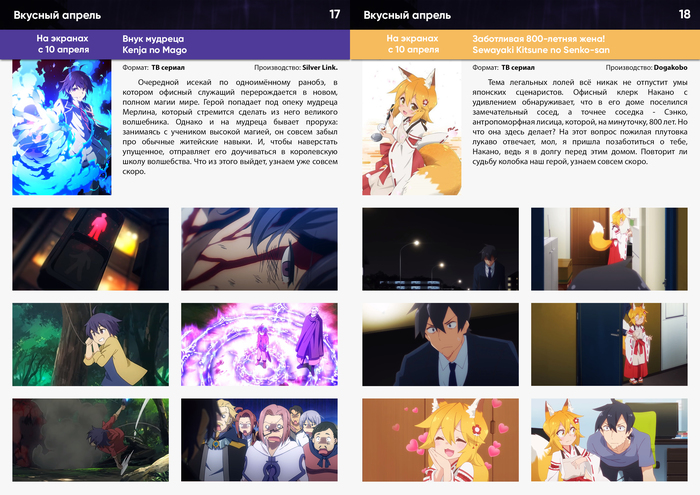
Task: Open the night street lamp screenshot
Action: point(441,249)
